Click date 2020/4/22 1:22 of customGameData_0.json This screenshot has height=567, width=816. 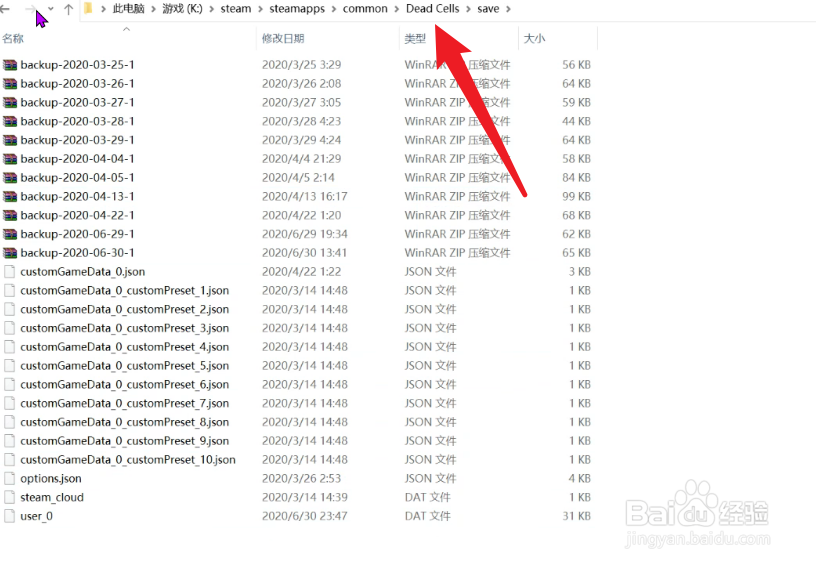point(301,272)
